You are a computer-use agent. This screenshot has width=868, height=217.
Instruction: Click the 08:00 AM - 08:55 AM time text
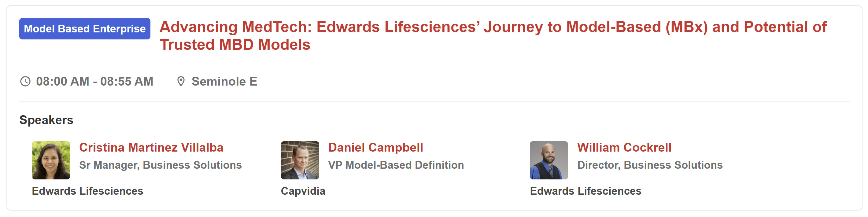[95, 81]
